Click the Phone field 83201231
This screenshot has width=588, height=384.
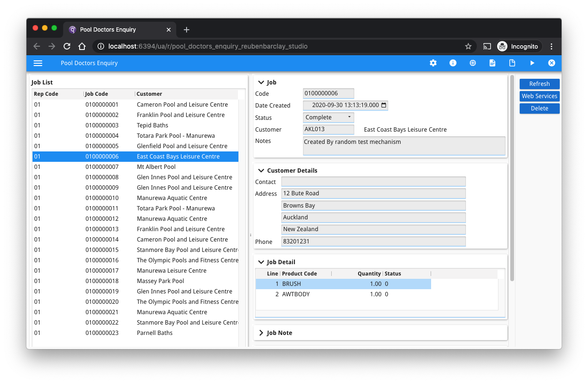tap(373, 242)
